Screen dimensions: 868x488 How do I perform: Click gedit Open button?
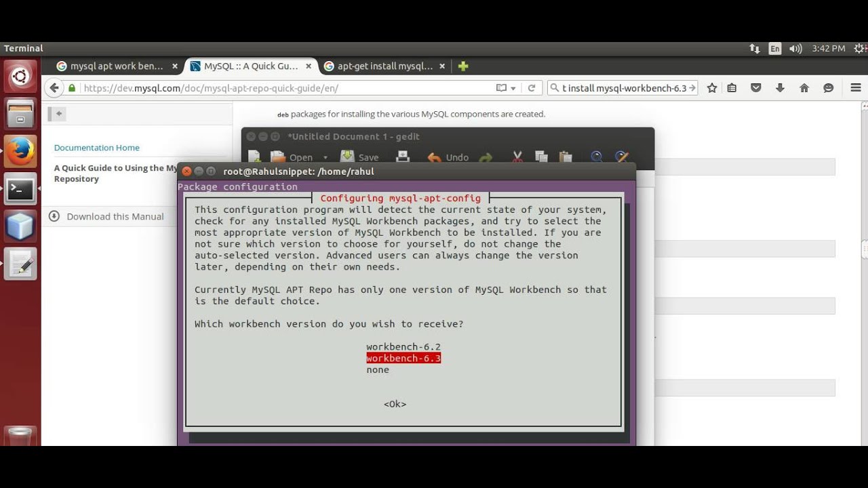pos(292,157)
